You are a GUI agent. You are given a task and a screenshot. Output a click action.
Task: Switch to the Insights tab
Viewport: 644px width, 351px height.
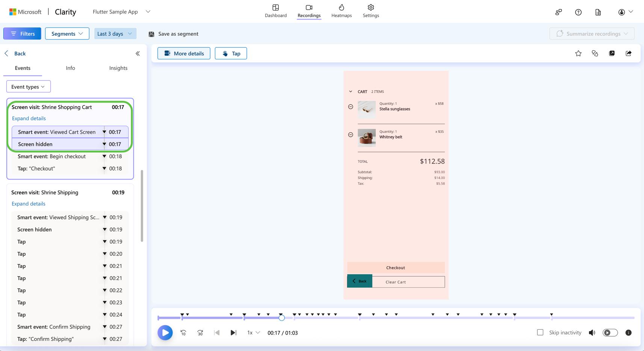coord(118,68)
